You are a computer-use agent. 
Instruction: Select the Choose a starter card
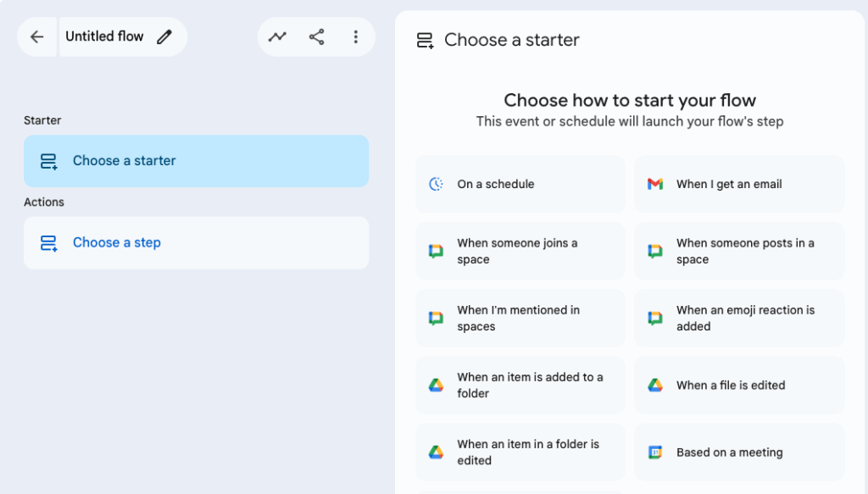[x=196, y=161]
